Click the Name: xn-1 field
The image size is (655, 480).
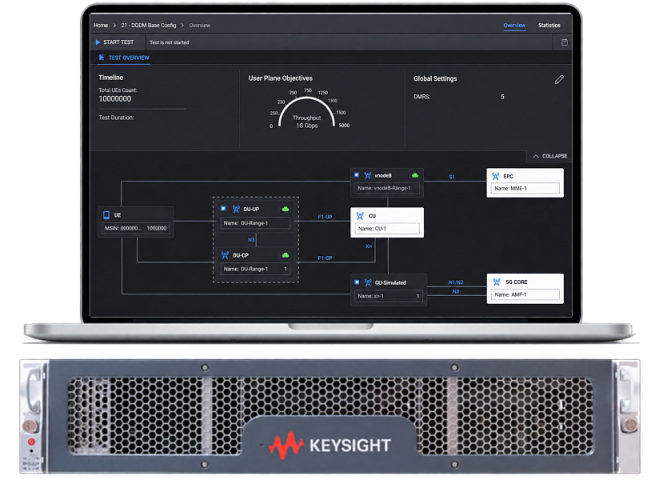[x=388, y=296]
